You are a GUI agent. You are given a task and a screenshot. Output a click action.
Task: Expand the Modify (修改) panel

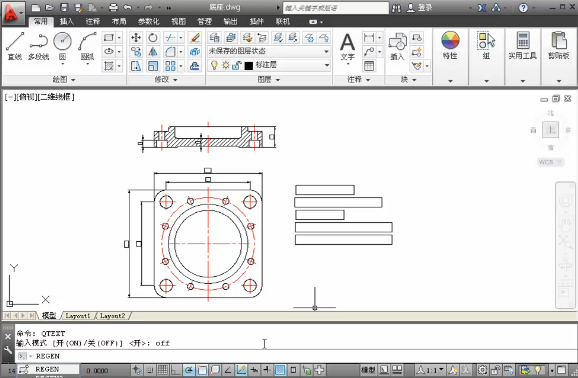(166, 79)
